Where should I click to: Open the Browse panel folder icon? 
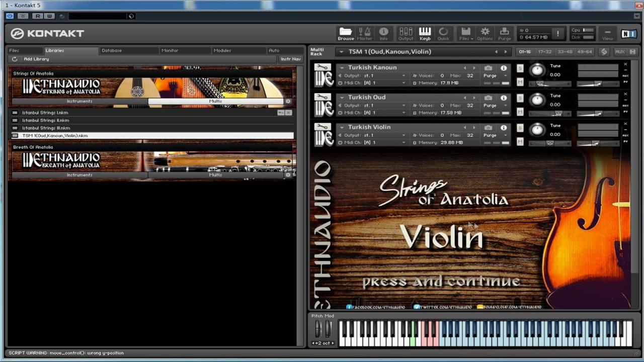pos(345,33)
